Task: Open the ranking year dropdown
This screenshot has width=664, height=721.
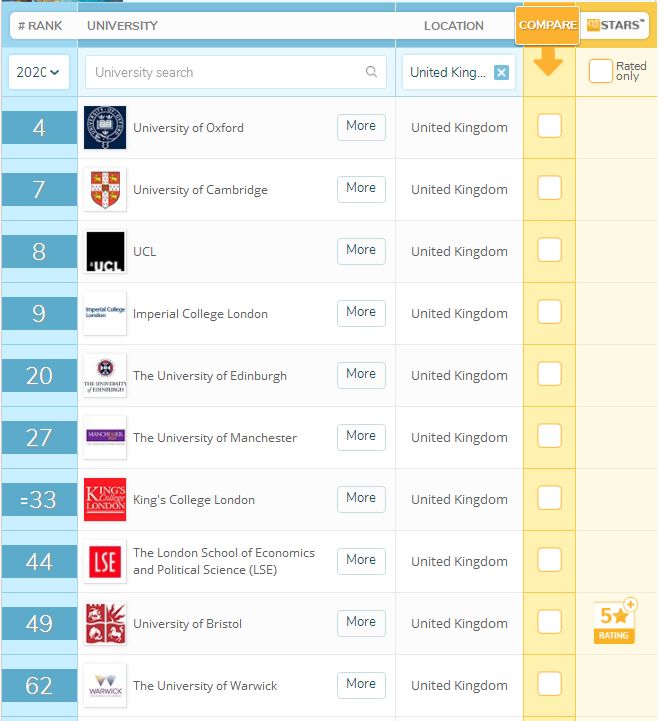Action: point(39,72)
